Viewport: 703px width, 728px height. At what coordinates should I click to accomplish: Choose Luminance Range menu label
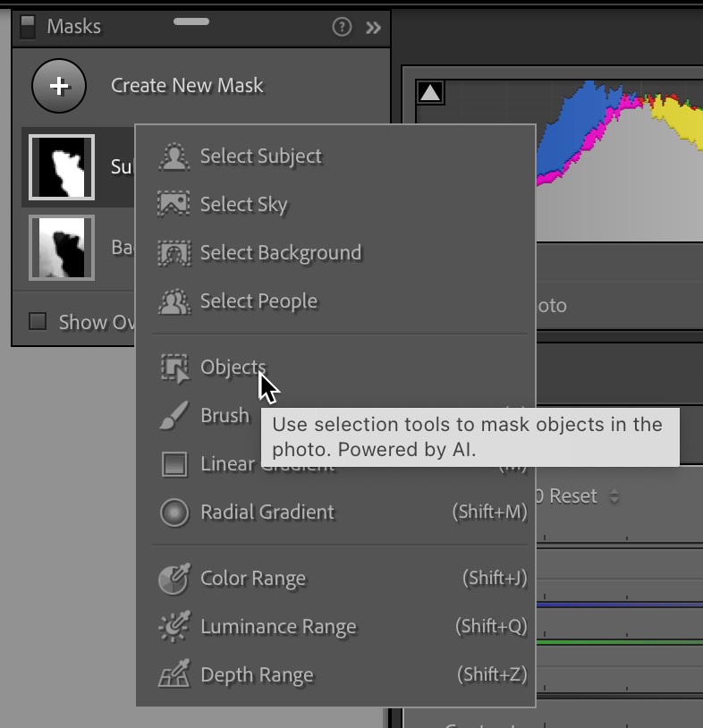pos(278,627)
